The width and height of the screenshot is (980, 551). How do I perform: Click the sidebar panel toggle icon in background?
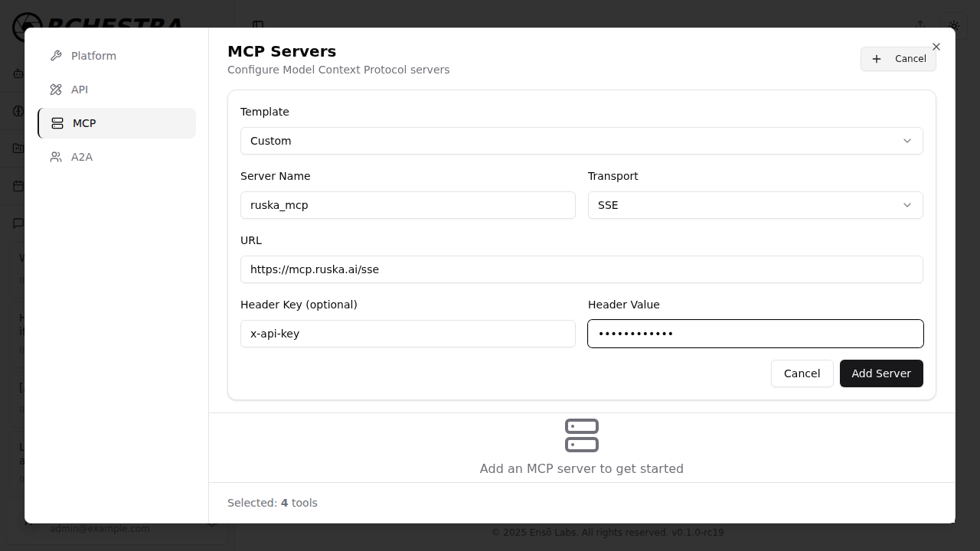click(258, 26)
